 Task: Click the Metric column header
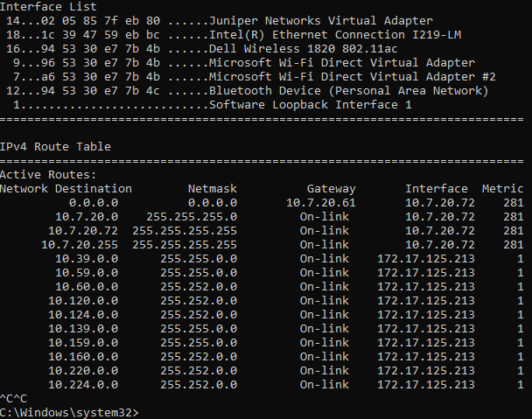[x=503, y=189]
